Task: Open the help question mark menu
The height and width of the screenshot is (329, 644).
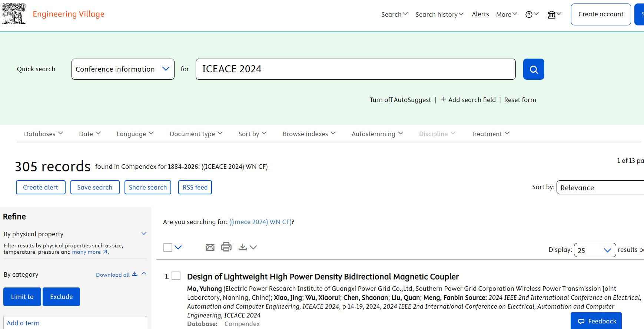Action: (532, 14)
